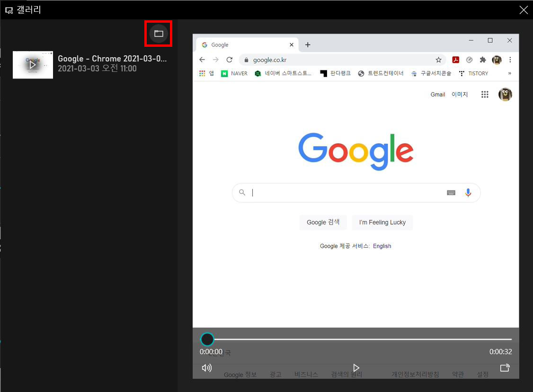The width and height of the screenshot is (533, 392).
Task: Click the Google logo
Action: (x=356, y=151)
